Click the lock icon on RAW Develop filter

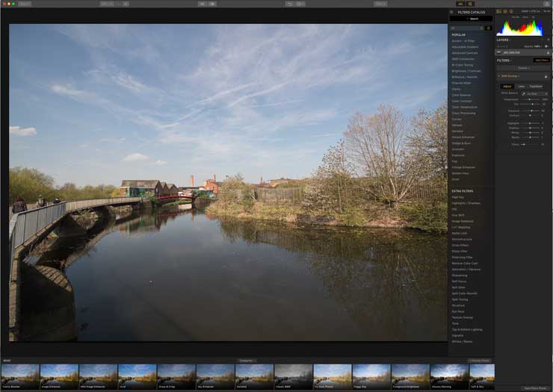(x=546, y=76)
